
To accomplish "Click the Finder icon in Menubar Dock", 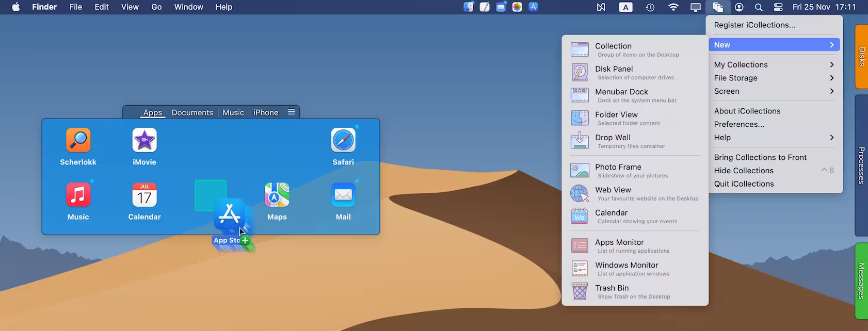I will [x=469, y=7].
